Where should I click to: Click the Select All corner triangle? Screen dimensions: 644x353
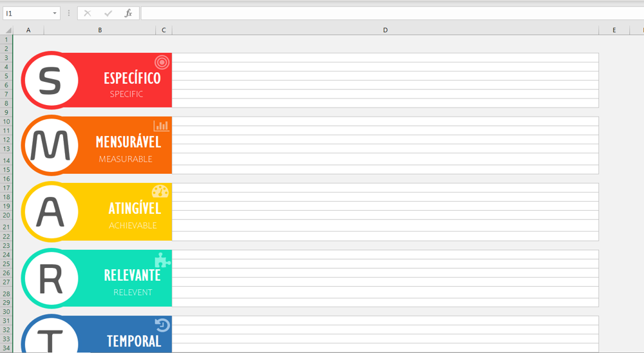pos(8,30)
